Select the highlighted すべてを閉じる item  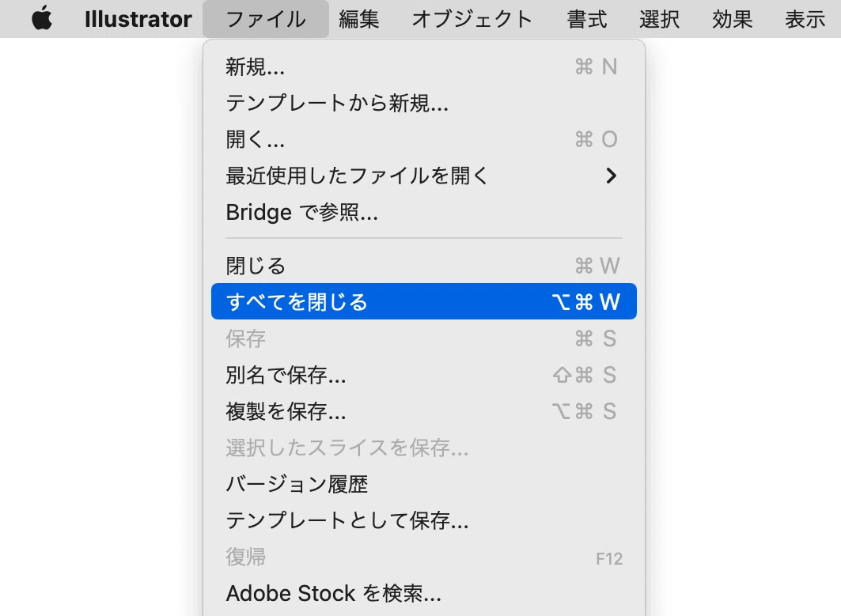tap(424, 302)
